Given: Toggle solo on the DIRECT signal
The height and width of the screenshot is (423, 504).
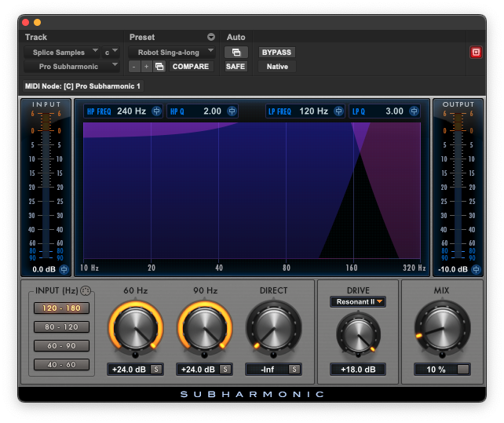Looking at the screenshot, I should (x=294, y=369).
